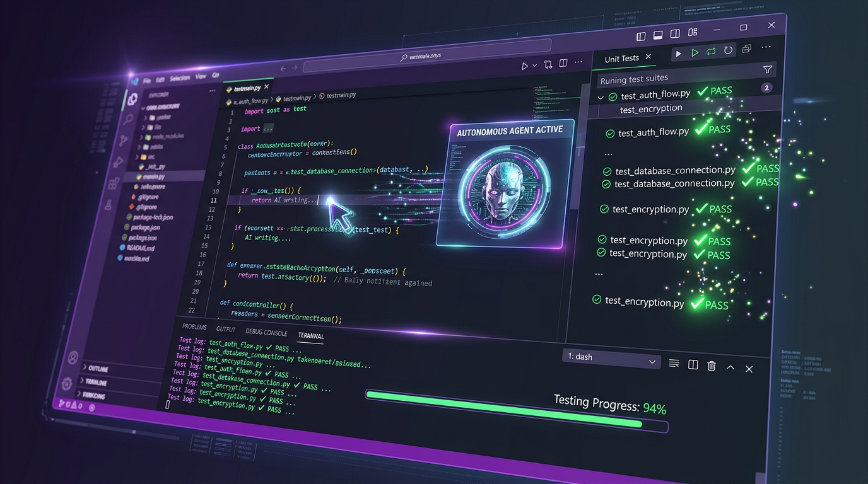Click the AUTONOMOUS AGENT ACTIVE overlay card
The height and width of the screenshot is (484, 868).
point(505,183)
